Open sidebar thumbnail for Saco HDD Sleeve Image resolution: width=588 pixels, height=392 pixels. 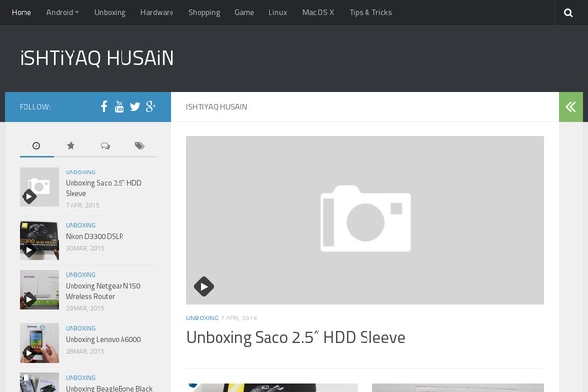[x=39, y=186]
